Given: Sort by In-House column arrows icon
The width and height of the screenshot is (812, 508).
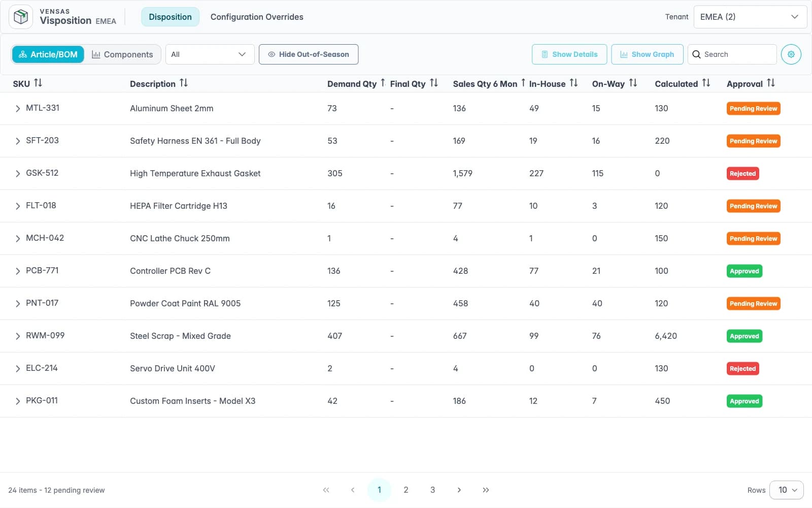Looking at the screenshot, I should tap(573, 83).
